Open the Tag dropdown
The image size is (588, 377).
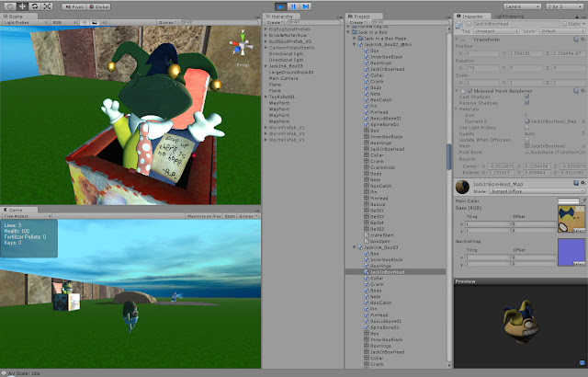tap(496, 31)
